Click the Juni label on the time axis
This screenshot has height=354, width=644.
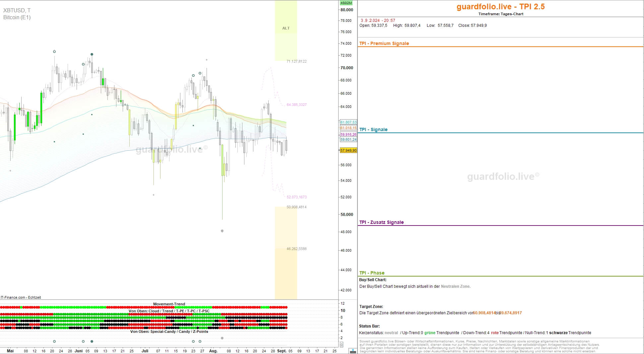pyautogui.click(x=79, y=351)
